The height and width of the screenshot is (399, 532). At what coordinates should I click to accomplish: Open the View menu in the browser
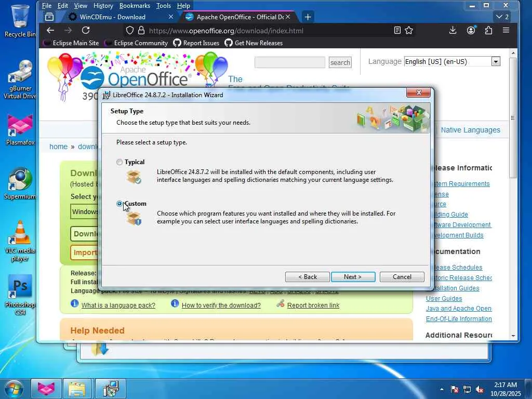pos(81,6)
